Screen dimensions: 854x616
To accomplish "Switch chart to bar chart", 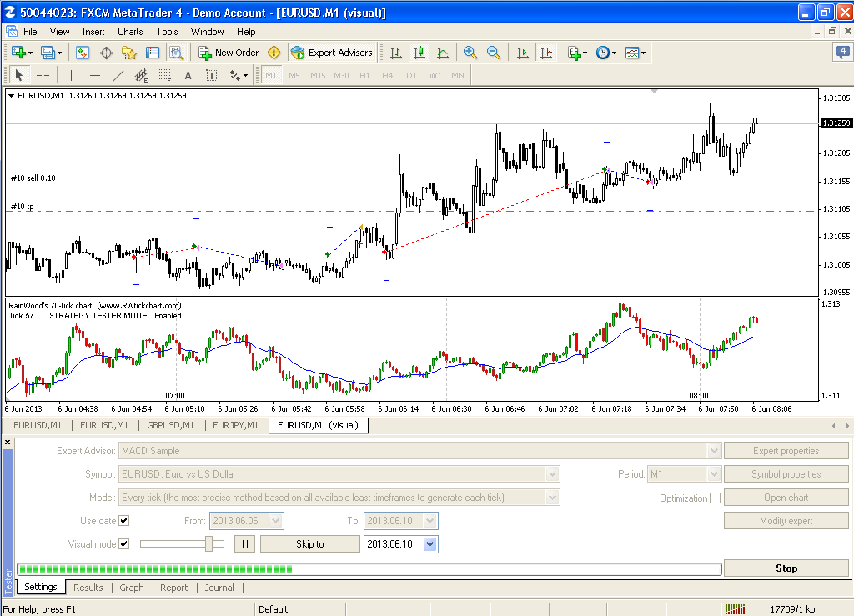I will (x=396, y=53).
